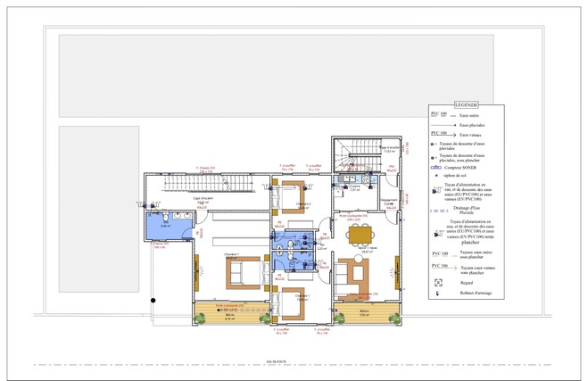
Task: Select the large gray rectangle at top
Action: 276,76
